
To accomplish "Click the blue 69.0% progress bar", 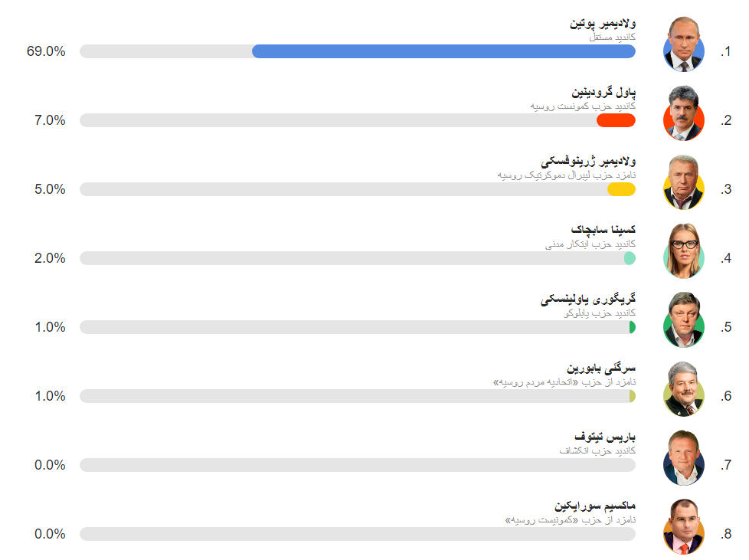I will [x=443, y=51].
